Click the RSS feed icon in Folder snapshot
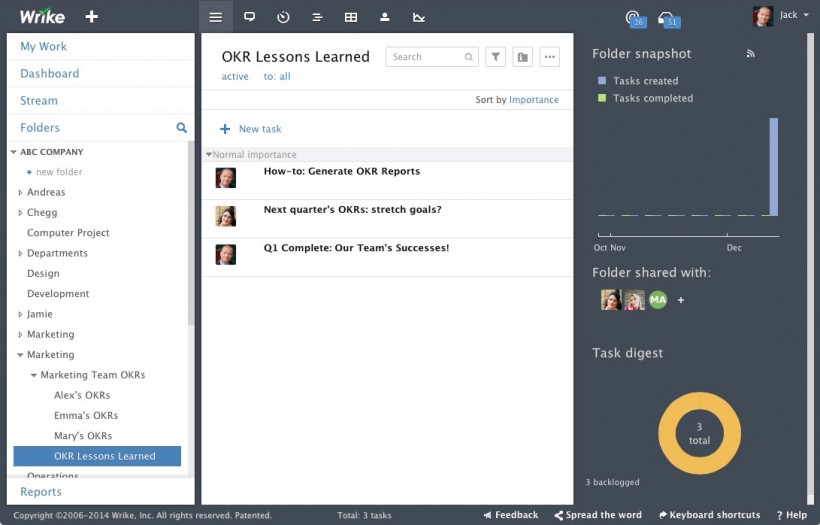This screenshot has width=820, height=525. coord(750,53)
